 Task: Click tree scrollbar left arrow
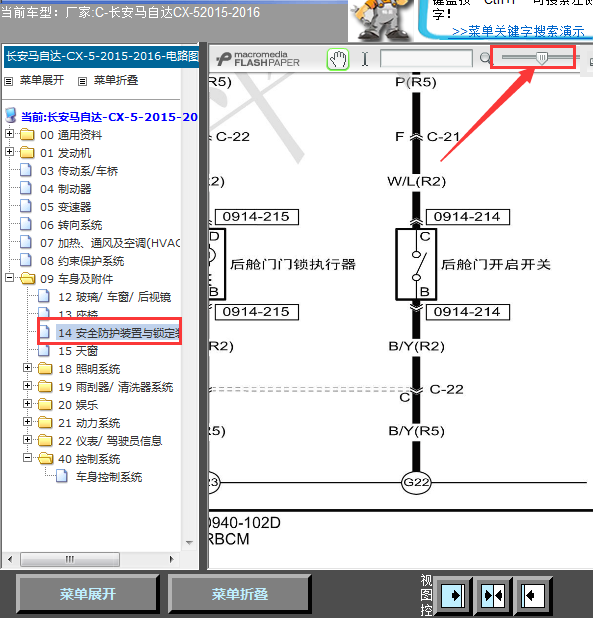click(x=10, y=559)
